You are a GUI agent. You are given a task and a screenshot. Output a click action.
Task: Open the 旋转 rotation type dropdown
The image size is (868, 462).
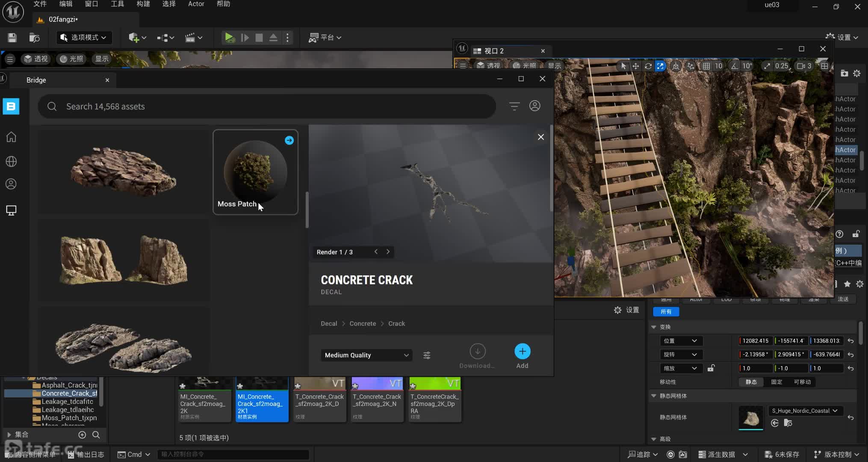[680, 355]
